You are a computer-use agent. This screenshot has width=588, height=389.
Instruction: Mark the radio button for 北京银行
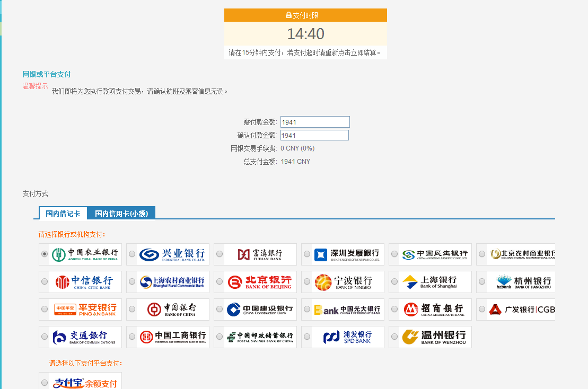[x=220, y=281]
